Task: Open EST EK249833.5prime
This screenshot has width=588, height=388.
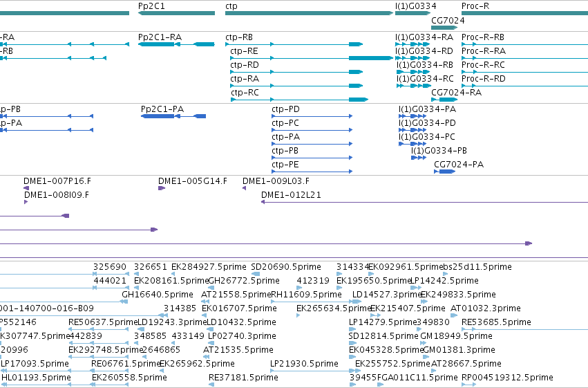Action: click(x=458, y=295)
